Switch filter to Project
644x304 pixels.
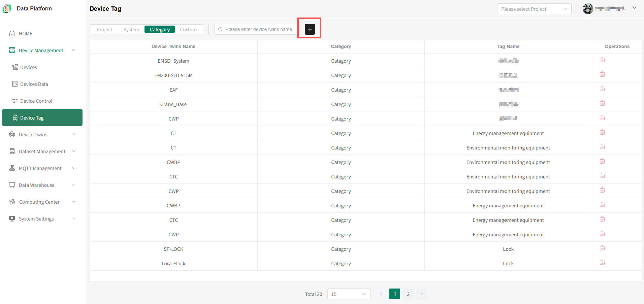[x=104, y=30]
